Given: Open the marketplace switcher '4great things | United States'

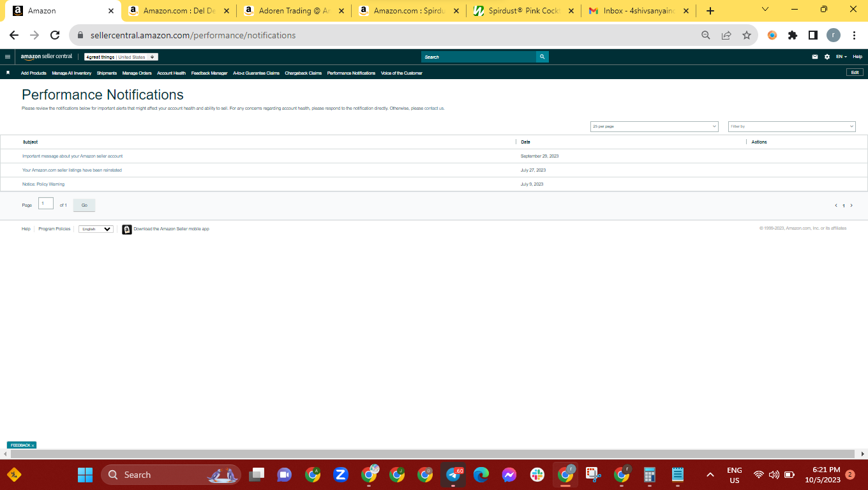Looking at the screenshot, I should (x=121, y=57).
